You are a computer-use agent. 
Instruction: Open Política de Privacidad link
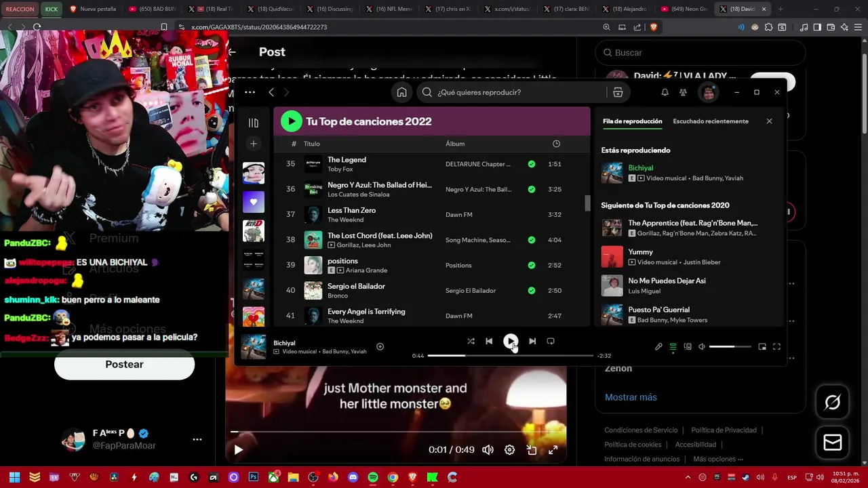click(724, 430)
